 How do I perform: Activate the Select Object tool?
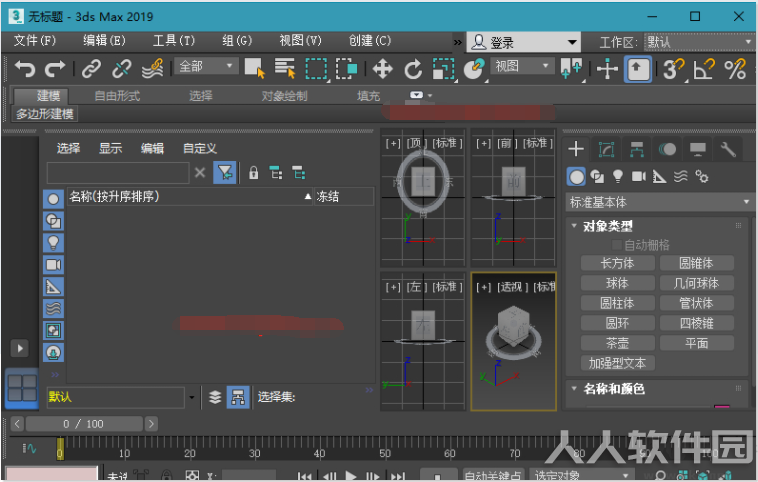coord(254,68)
